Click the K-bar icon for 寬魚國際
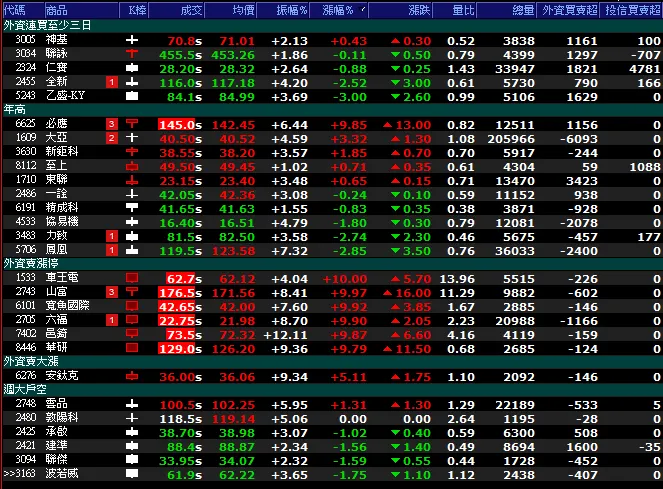This screenshot has width=663, height=489. pos(132,306)
